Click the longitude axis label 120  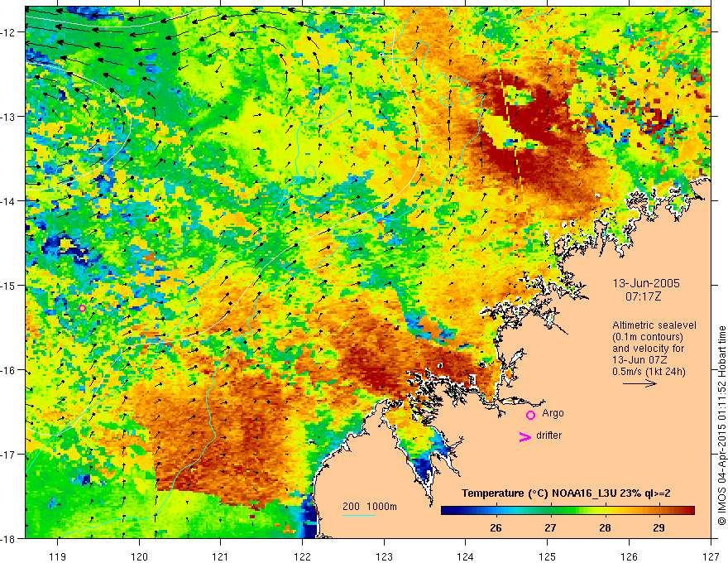tap(139, 556)
